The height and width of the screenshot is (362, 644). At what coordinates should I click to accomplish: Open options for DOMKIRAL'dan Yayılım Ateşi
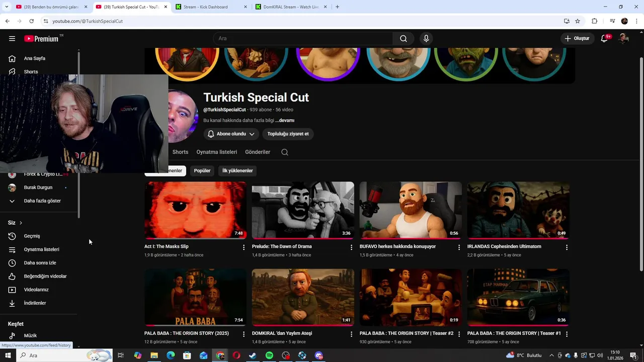pyautogui.click(x=351, y=334)
